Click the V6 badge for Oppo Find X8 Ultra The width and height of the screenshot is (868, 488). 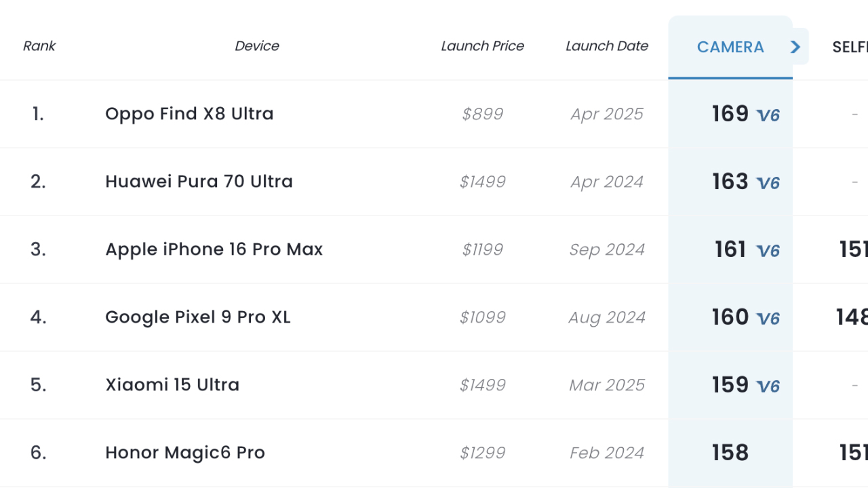tap(768, 115)
